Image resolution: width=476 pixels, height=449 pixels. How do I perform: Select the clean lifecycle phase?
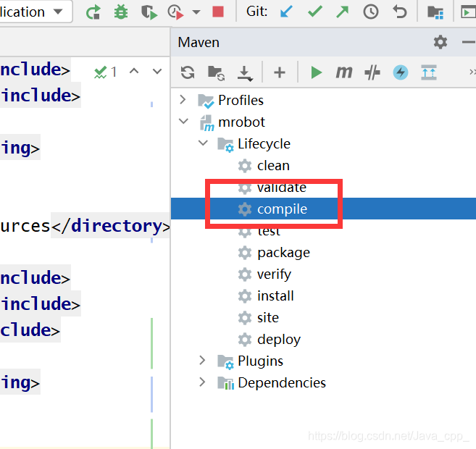pos(273,166)
